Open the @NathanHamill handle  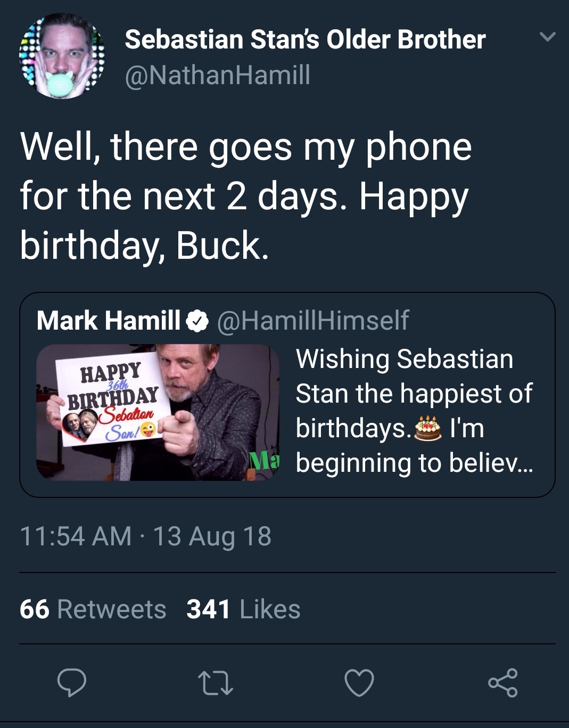point(217,75)
